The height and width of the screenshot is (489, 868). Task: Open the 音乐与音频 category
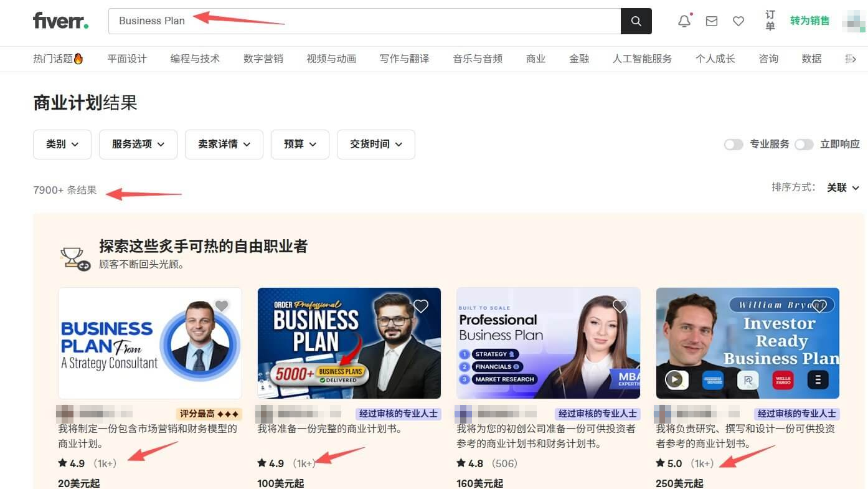coord(478,59)
